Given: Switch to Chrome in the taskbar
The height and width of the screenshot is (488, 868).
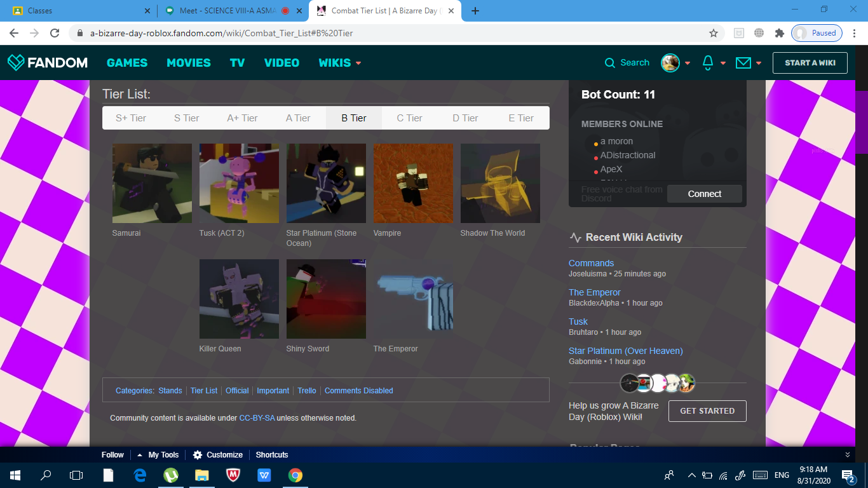Looking at the screenshot, I should coord(295,475).
